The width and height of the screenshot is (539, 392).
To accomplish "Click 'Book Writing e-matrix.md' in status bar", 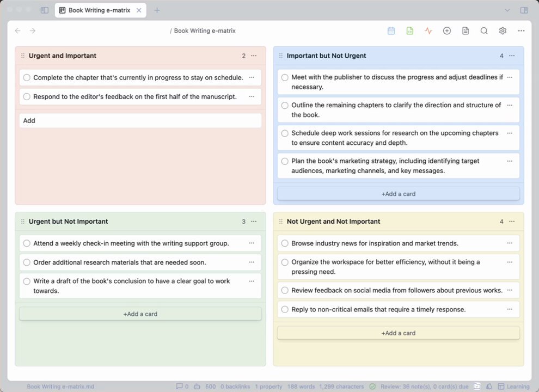I will [60, 386].
